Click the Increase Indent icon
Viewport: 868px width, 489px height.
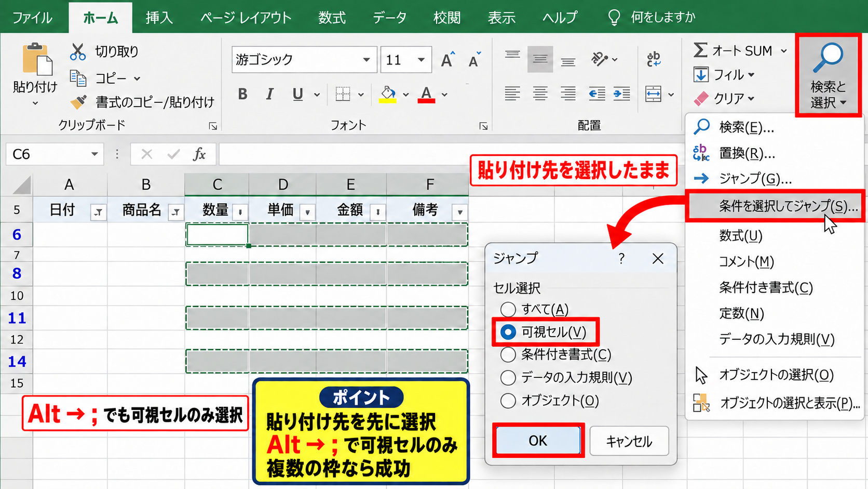click(622, 94)
